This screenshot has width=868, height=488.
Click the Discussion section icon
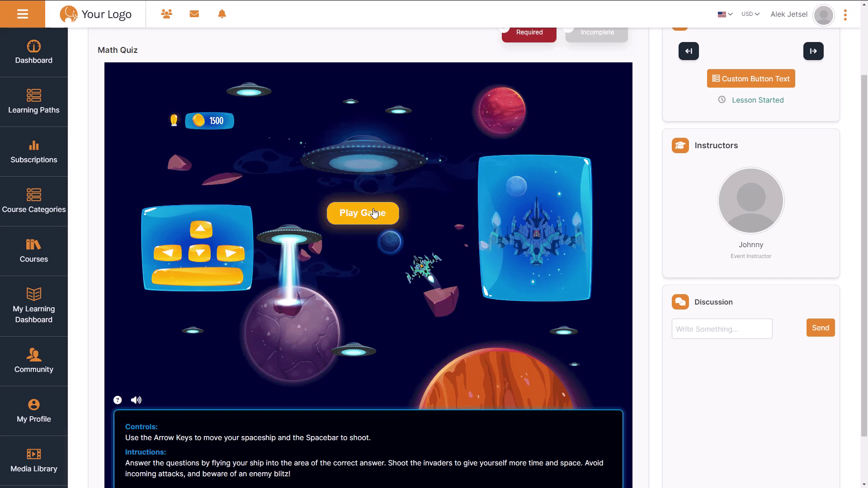pyautogui.click(x=680, y=302)
